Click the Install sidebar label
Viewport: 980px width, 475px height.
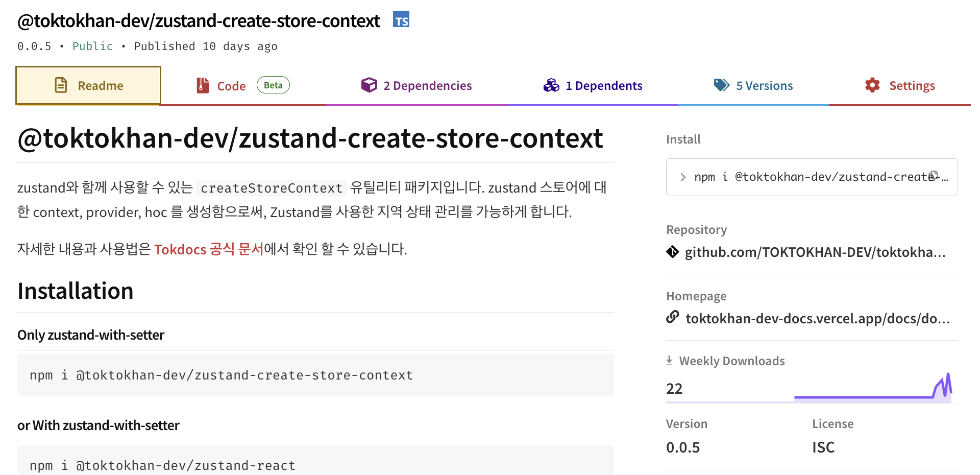683,139
